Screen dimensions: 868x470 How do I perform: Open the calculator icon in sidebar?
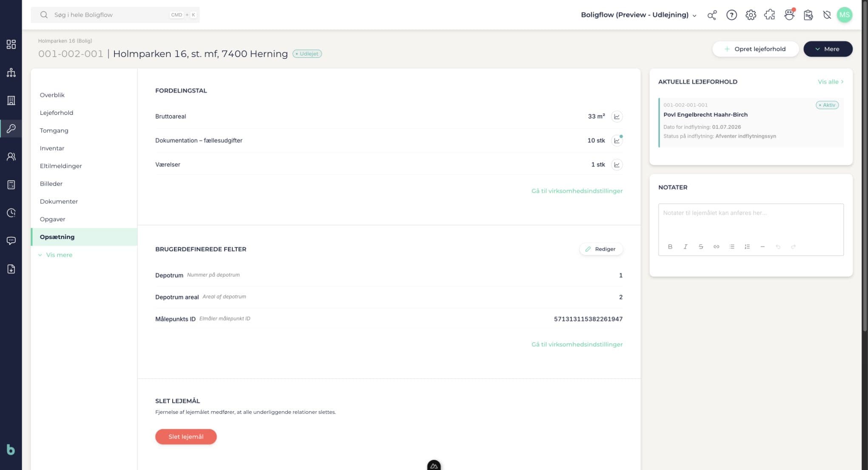pyautogui.click(x=11, y=185)
